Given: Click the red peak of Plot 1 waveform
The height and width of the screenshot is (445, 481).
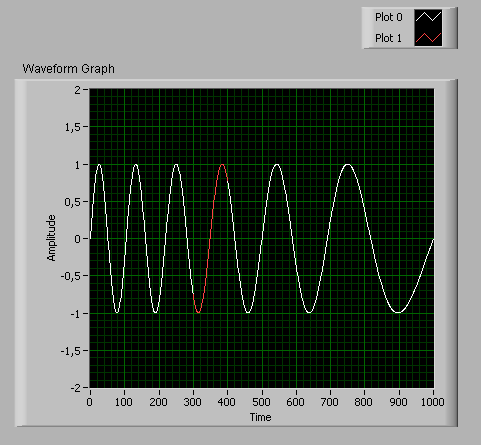Looking at the screenshot, I should (222, 165).
